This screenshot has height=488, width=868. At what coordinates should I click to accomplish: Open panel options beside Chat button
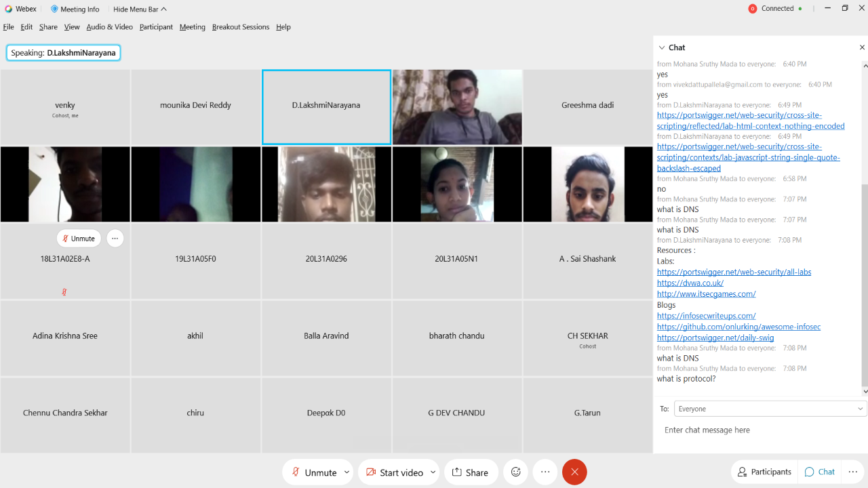click(852, 472)
